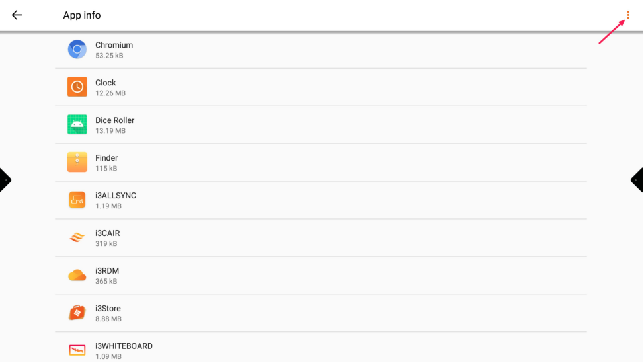Click the back arrow icon
Viewport: 644px width, 363px height.
(17, 15)
